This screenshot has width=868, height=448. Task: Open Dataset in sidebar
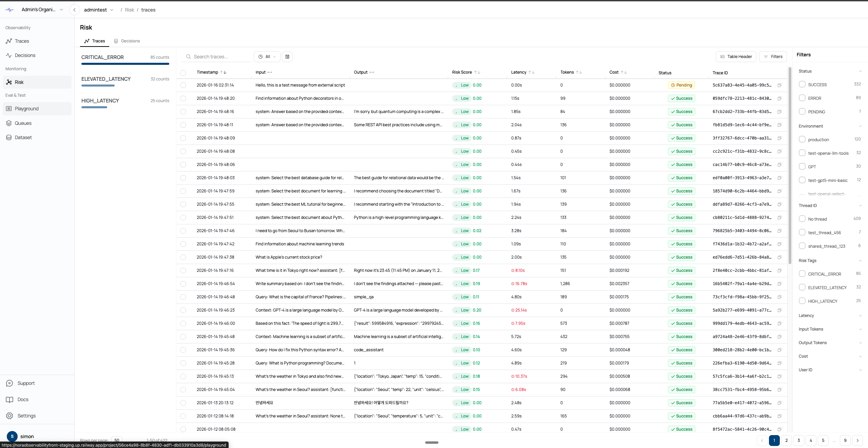pos(23,137)
